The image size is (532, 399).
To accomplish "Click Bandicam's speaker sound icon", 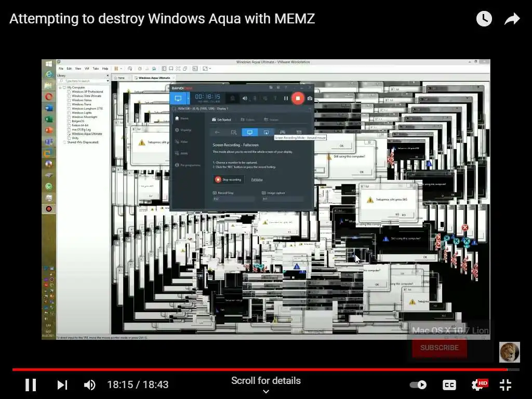I will point(245,98).
